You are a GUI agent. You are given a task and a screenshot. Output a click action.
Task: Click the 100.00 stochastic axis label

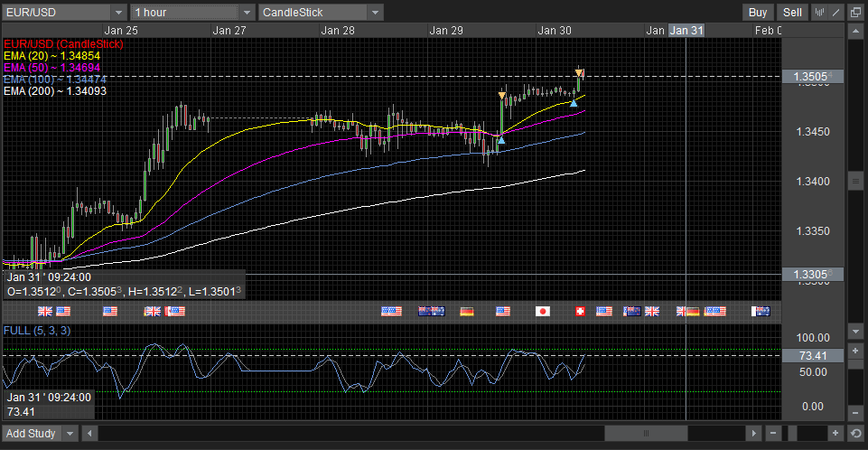[813, 338]
